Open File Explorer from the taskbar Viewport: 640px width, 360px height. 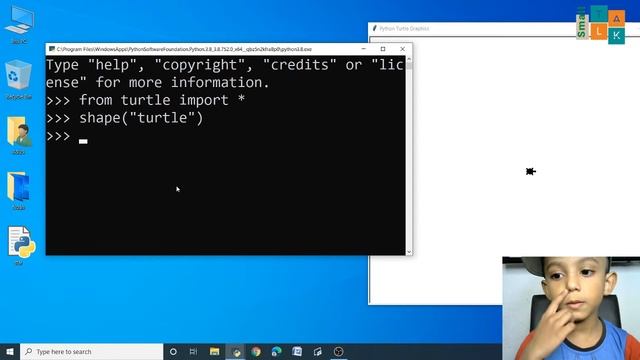[215, 351]
